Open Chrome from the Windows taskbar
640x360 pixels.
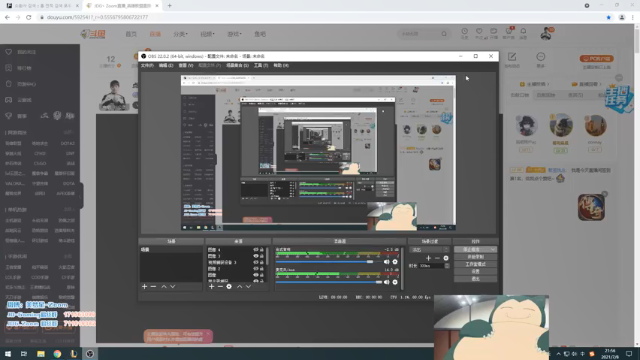coord(57,354)
